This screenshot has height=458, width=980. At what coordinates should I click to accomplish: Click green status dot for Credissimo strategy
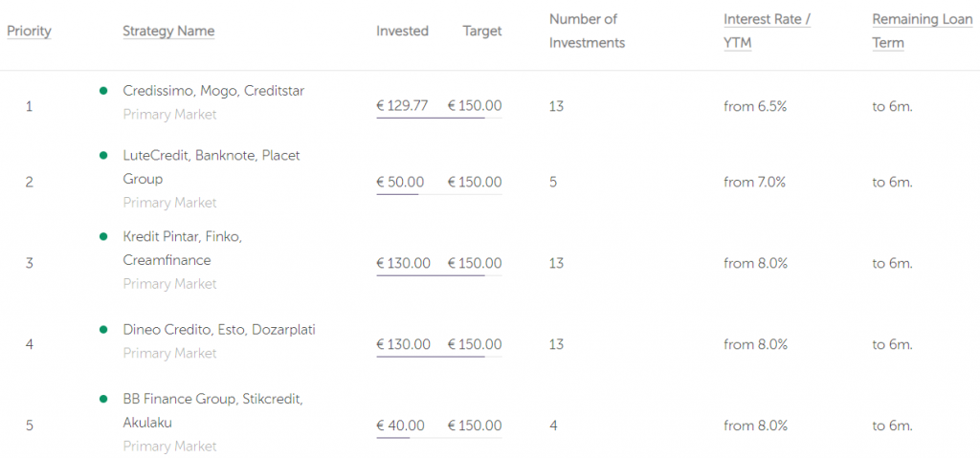[103, 91]
